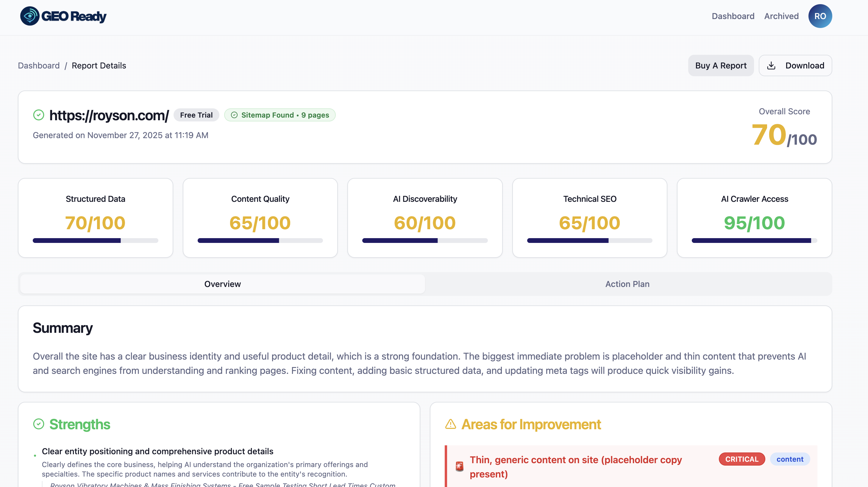Image resolution: width=868 pixels, height=487 pixels.
Task: Click the Strengths checkmark icon
Action: click(x=39, y=424)
